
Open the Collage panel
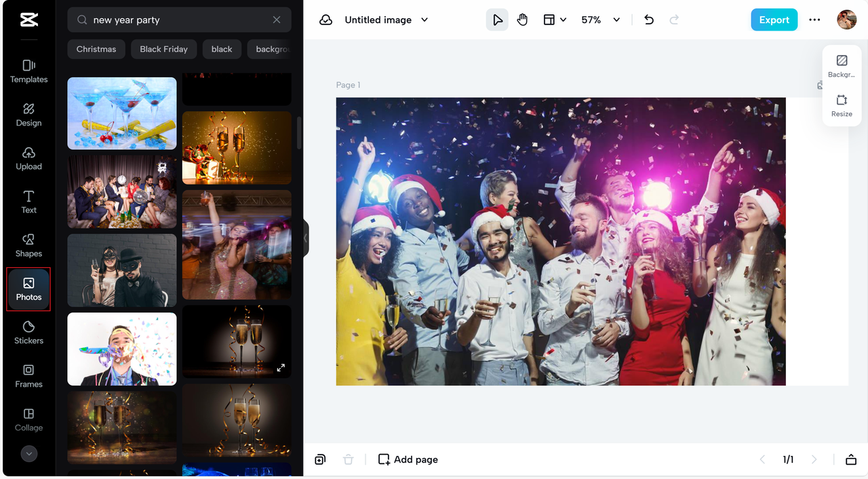(28, 419)
